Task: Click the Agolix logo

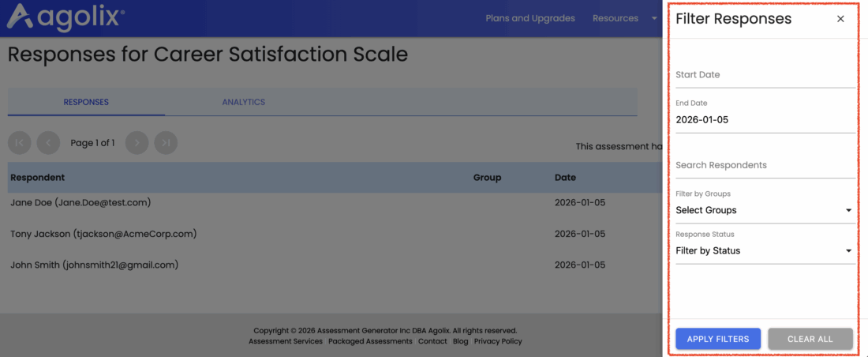Action: pyautogui.click(x=65, y=17)
